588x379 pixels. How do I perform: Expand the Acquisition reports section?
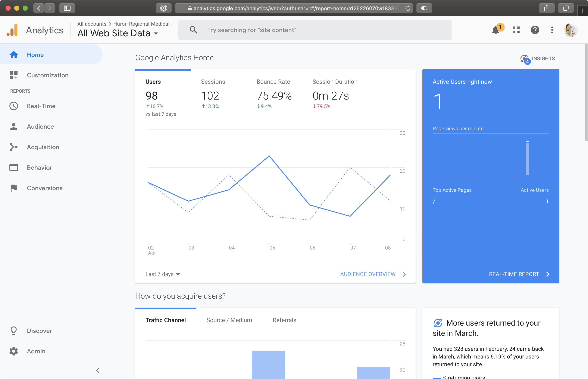(x=43, y=147)
